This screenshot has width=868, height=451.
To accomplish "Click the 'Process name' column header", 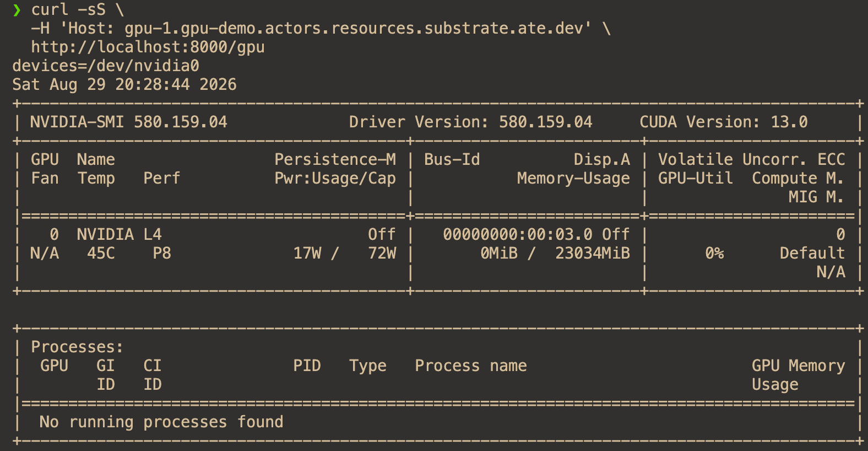I will tap(470, 366).
